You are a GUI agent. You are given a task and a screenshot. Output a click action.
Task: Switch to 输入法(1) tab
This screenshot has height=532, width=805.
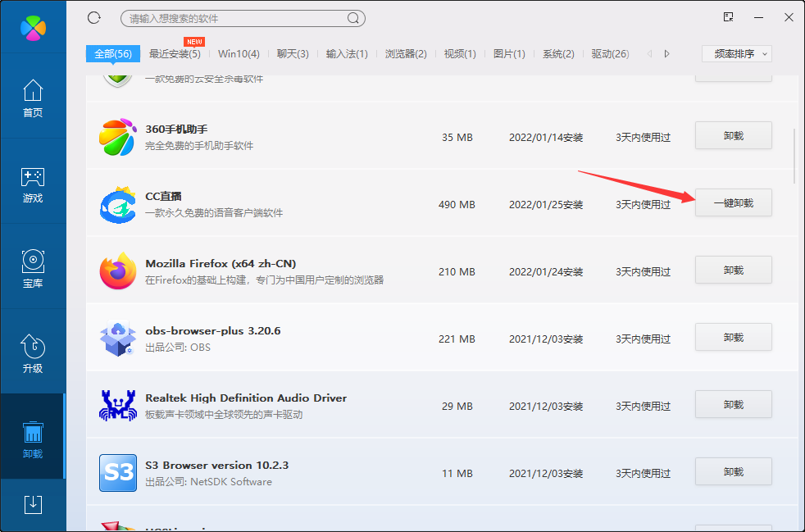(347, 54)
